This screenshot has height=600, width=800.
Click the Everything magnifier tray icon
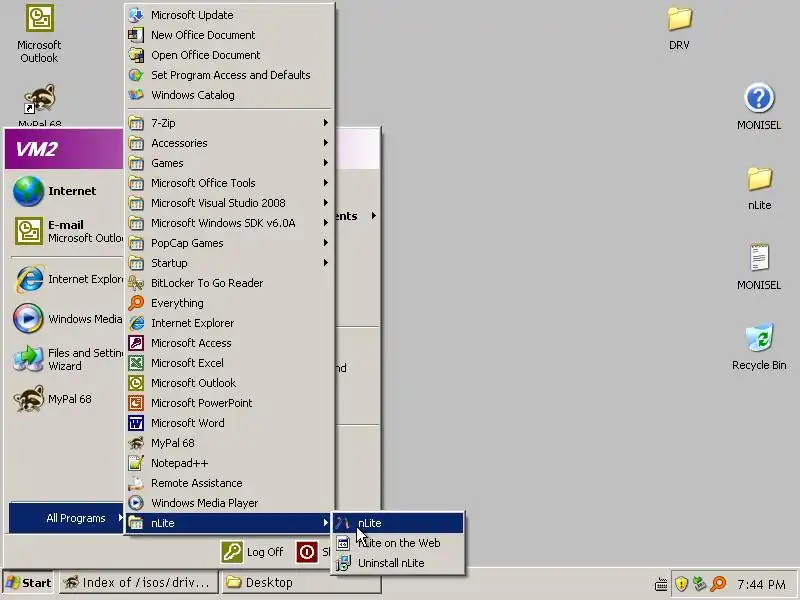click(718, 583)
